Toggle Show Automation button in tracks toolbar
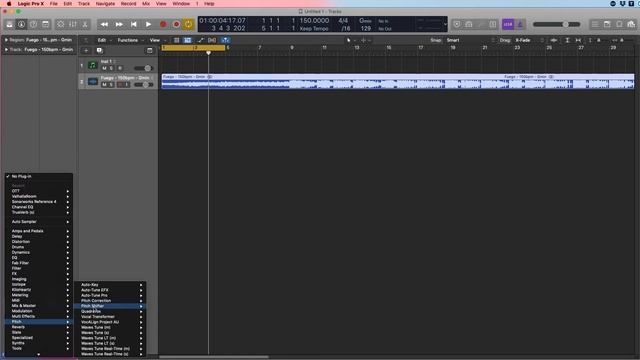Viewport: 640px width, 360px height. click(200, 40)
